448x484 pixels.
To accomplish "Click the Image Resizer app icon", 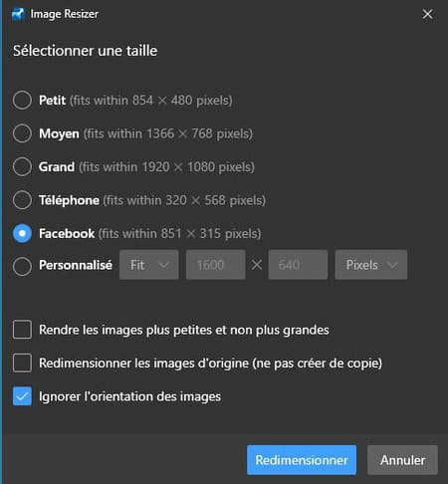I will (18, 14).
